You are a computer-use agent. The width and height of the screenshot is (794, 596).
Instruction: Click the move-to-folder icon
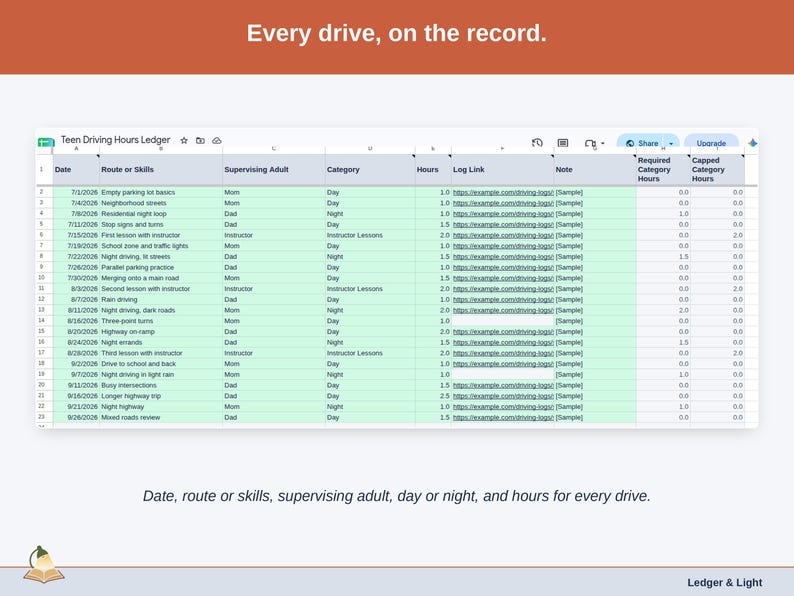coord(201,140)
